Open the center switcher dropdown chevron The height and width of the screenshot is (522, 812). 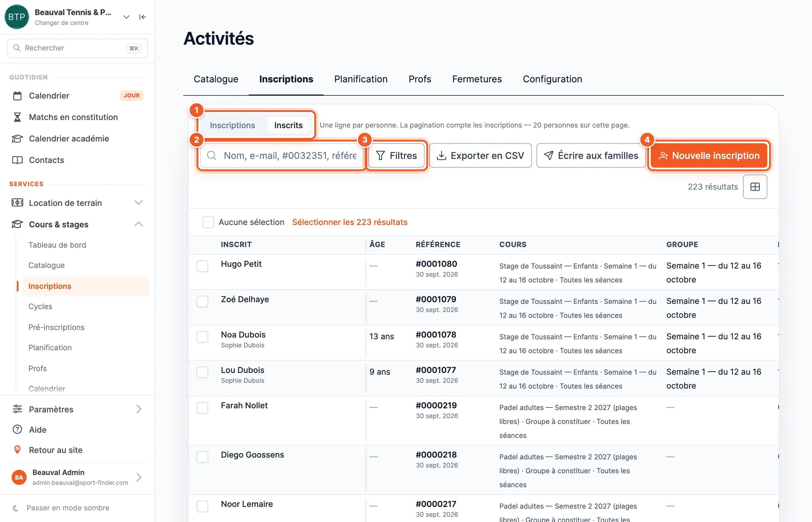point(126,17)
